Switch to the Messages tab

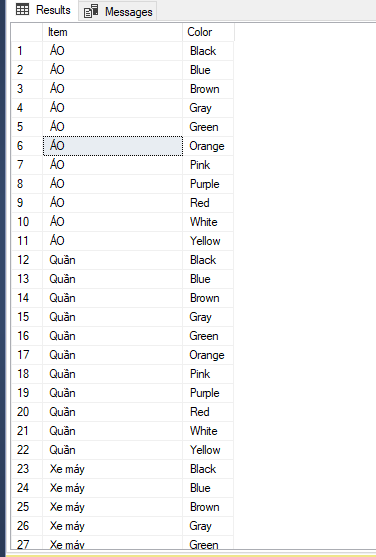click(118, 11)
